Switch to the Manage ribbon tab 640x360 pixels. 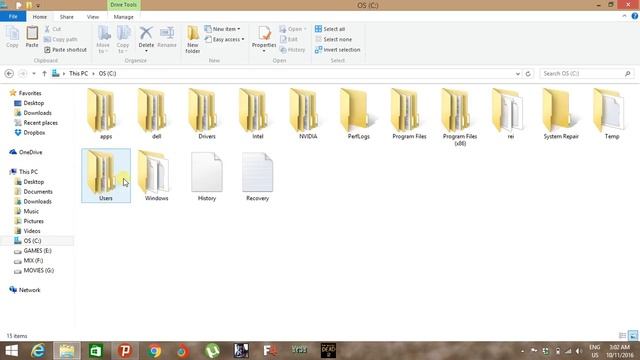(x=123, y=17)
